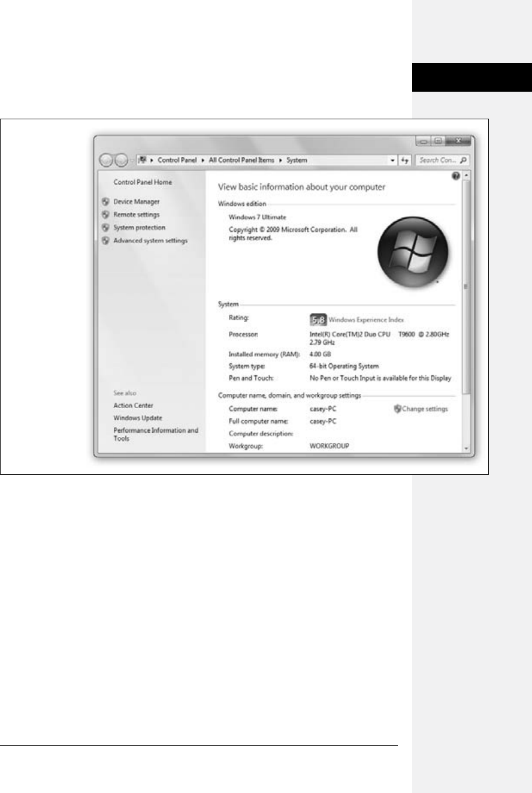532x793 pixels.
Task: Click shield icon beside Advanced system settings
Action: (105, 241)
